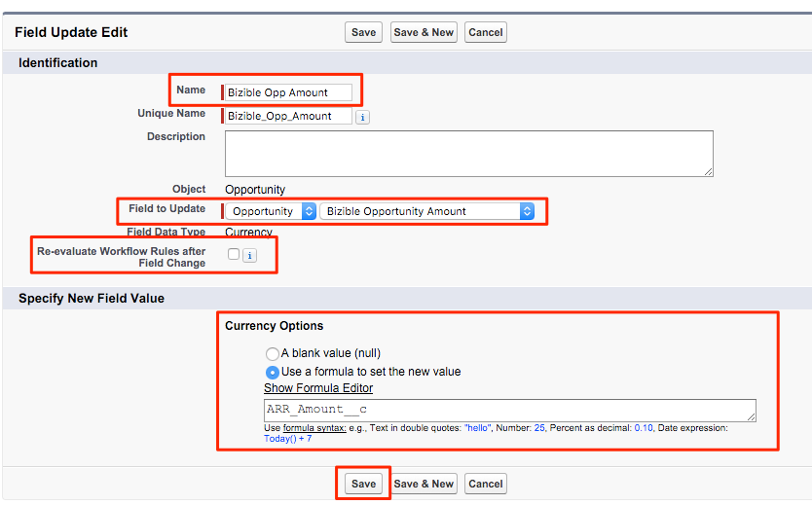Click the Unique Name text field
This screenshot has height=505, width=812.
[x=288, y=116]
